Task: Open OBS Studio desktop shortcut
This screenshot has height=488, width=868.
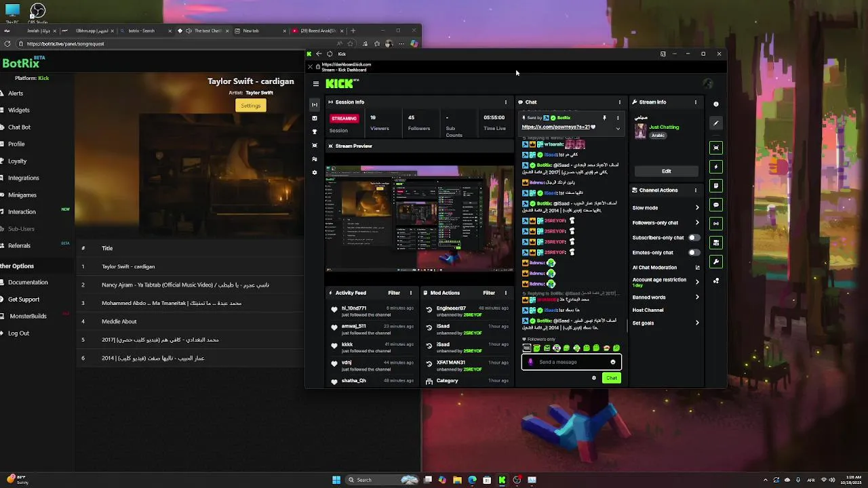Action: [37, 14]
